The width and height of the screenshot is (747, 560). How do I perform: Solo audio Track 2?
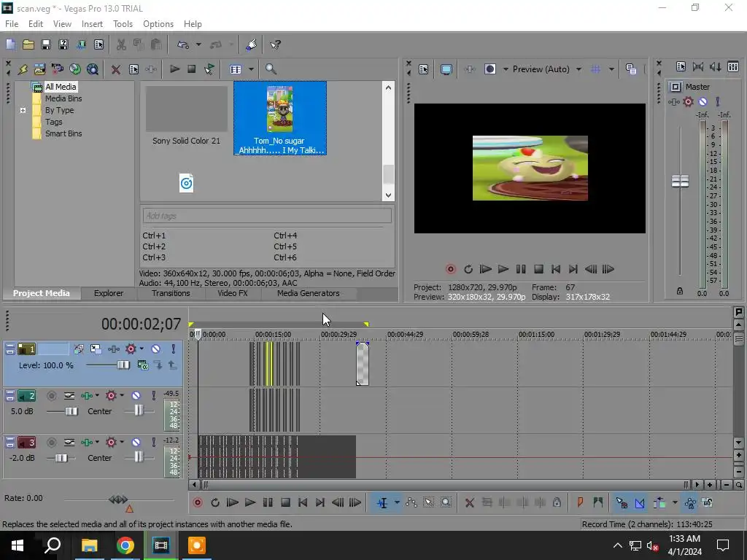point(153,396)
